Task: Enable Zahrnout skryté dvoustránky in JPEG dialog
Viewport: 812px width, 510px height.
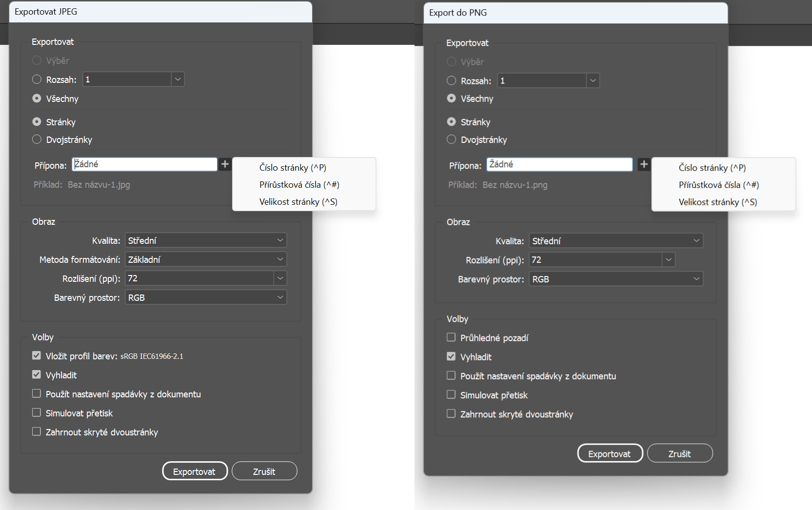Action: coord(37,432)
